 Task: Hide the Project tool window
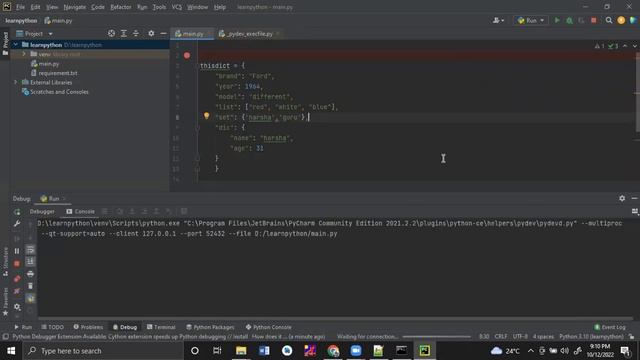(x=163, y=33)
